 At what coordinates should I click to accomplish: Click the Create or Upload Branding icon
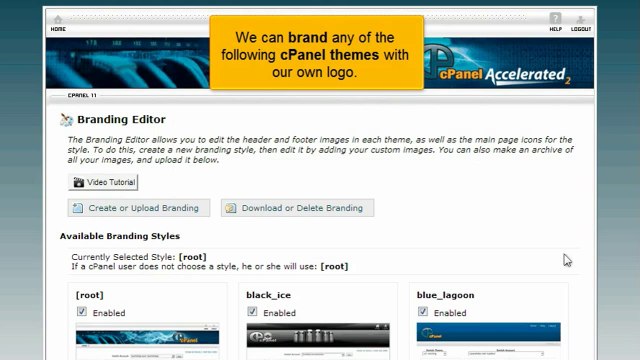[78, 208]
